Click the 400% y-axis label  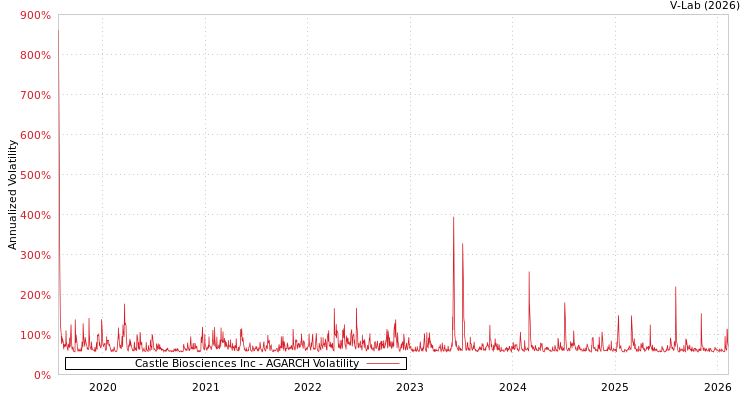coord(35,215)
